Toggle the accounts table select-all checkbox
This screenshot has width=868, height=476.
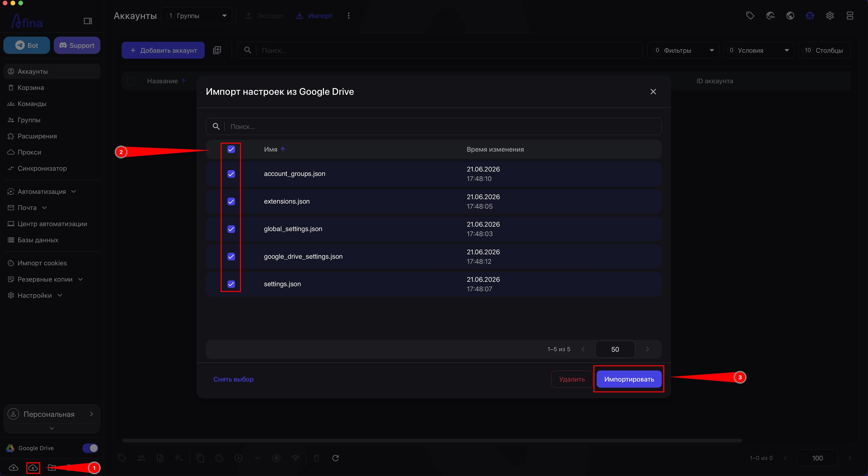131,81
